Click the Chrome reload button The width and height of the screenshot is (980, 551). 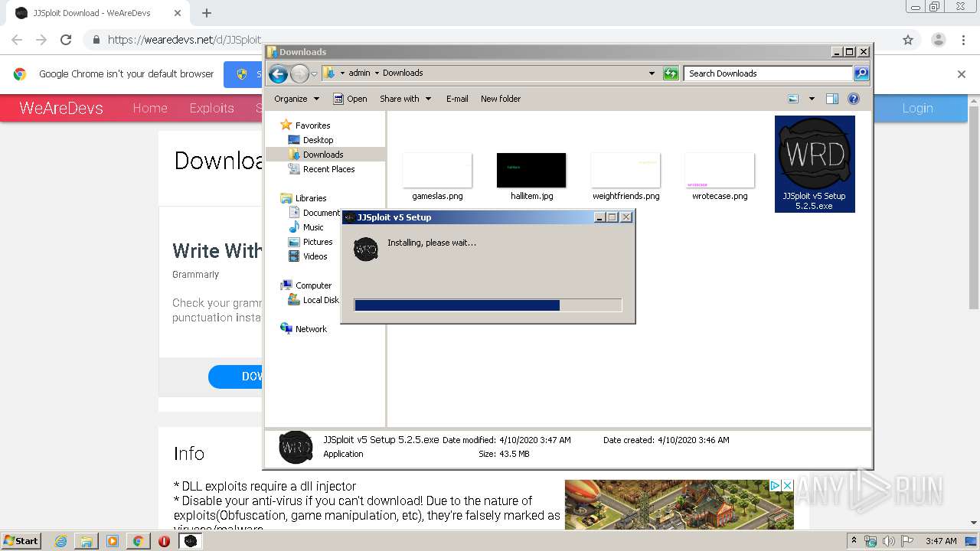(66, 40)
